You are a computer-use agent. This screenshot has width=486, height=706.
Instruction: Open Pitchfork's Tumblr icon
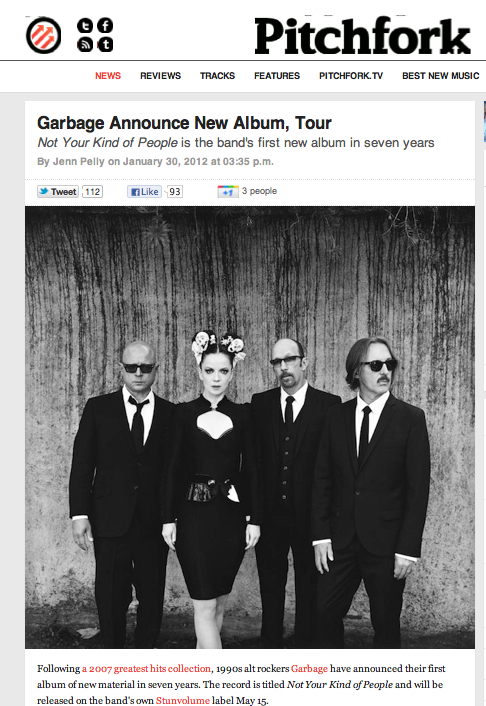(x=105, y=45)
